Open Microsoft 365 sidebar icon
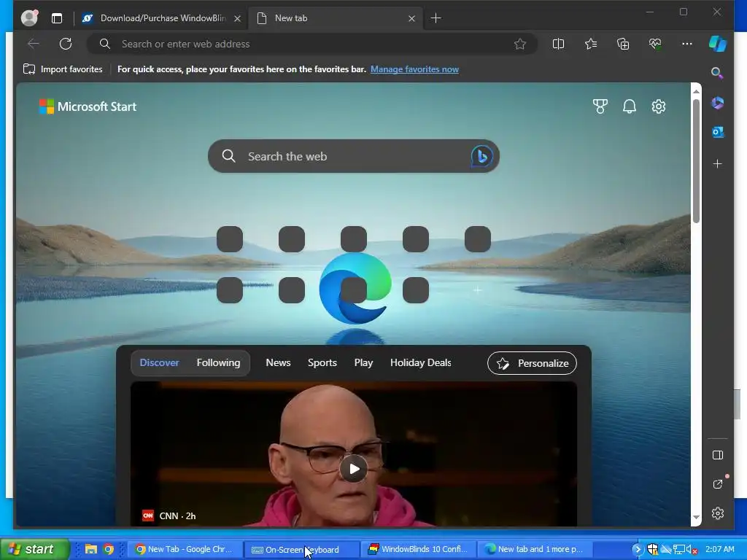The image size is (747, 560). 718,103
